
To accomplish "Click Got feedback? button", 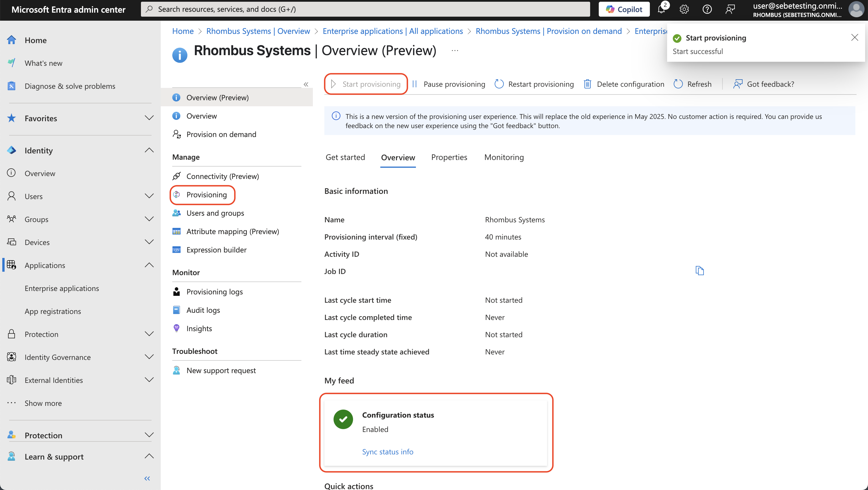I will click(x=764, y=84).
